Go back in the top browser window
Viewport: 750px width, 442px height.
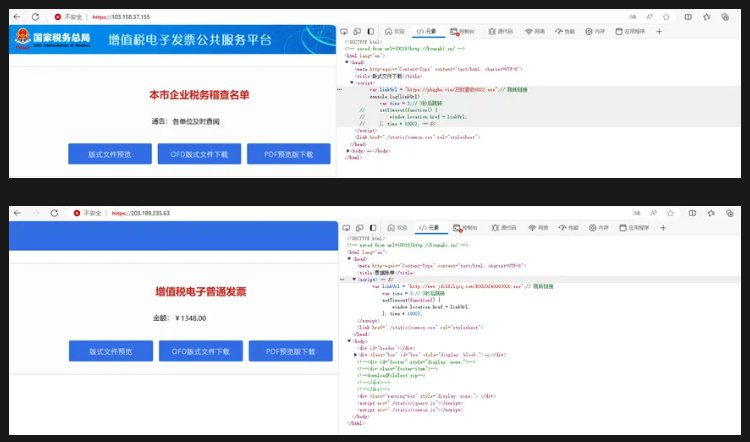click(x=17, y=17)
